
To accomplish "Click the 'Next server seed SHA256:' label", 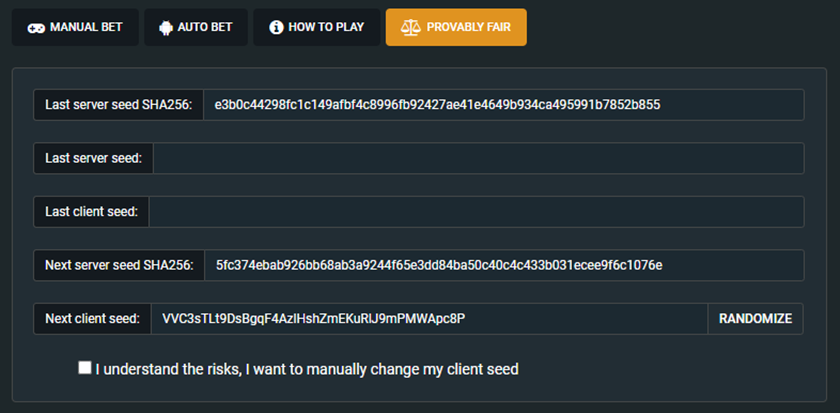I will (x=119, y=265).
